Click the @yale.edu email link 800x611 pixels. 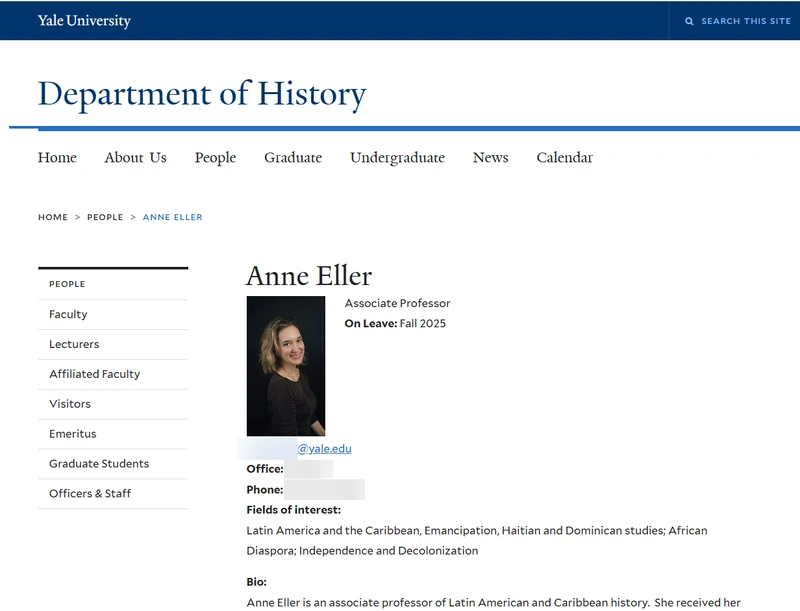pos(324,449)
